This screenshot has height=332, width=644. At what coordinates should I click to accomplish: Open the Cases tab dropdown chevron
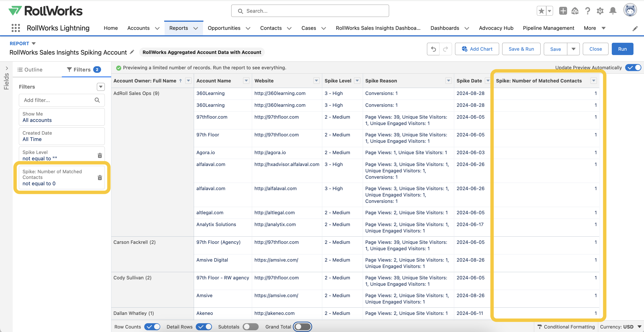324,28
